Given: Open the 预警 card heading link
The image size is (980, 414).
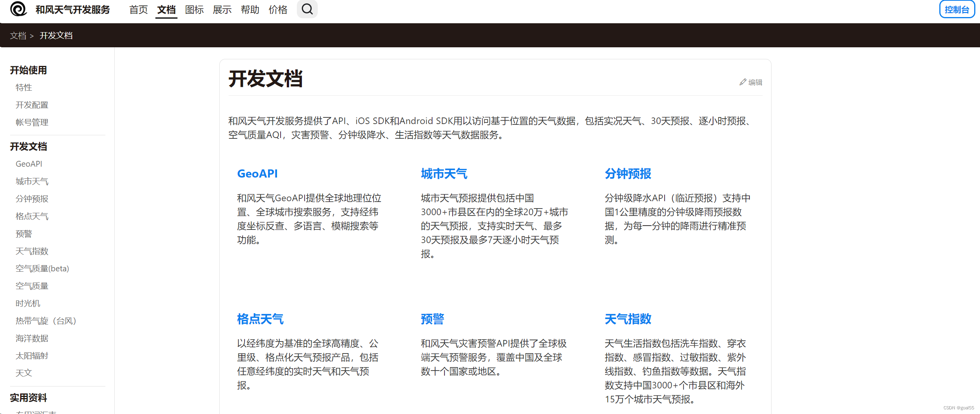Looking at the screenshot, I should coord(432,319).
